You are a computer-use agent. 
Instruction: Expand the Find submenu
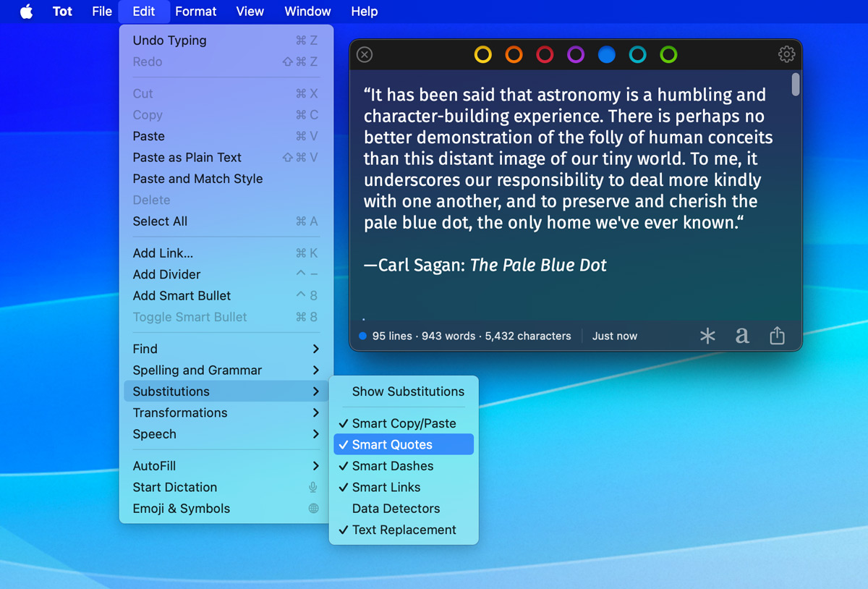pos(226,349)
